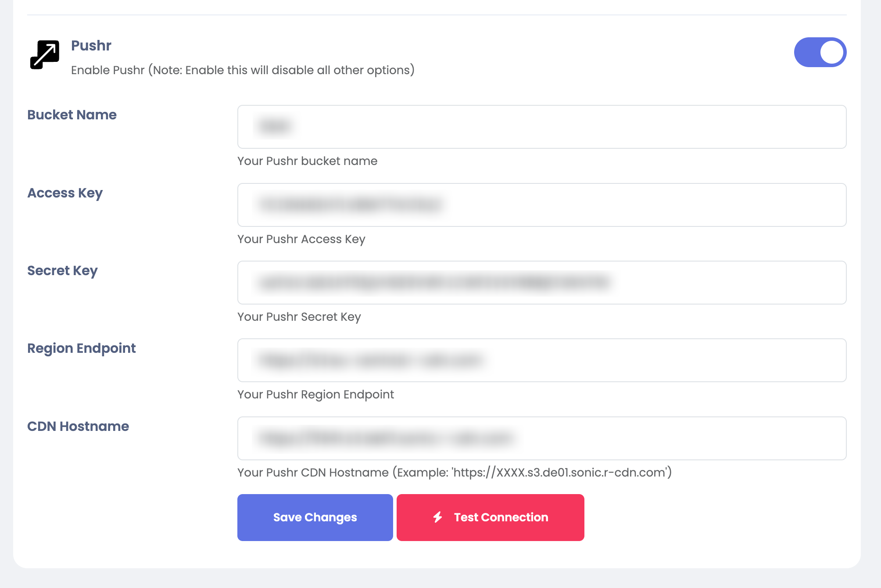Image resolution: width=881 pixels, height=588 pixels.
Task: Focus the CDN Hostname input field
Action: [541, 438]
